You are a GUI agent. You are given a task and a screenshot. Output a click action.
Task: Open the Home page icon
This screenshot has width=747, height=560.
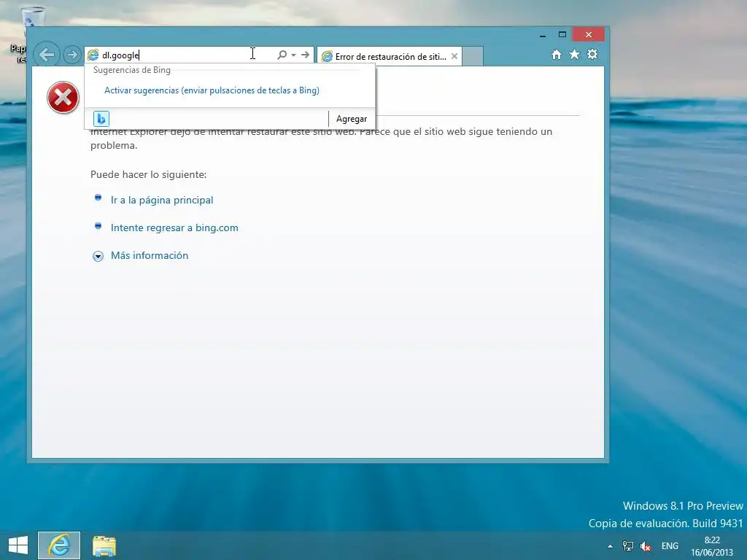click(x=557, y=54)
